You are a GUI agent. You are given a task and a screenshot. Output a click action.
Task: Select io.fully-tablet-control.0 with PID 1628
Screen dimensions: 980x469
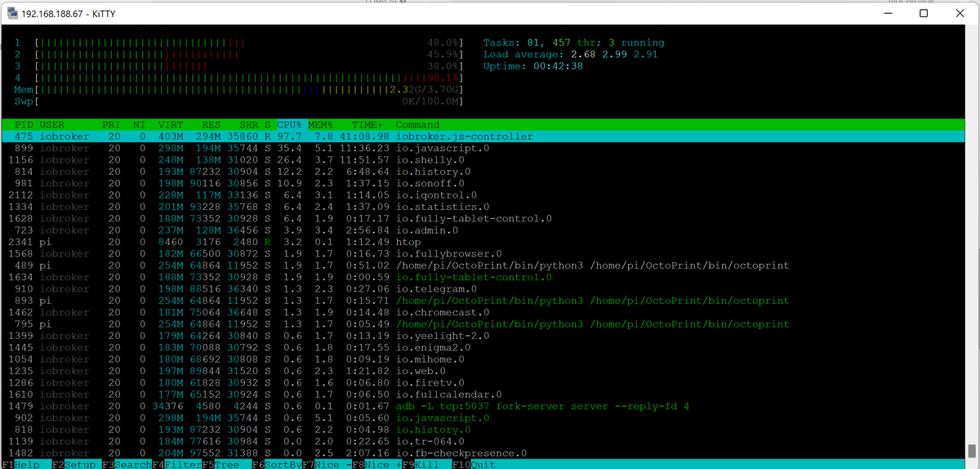point(482,219)
